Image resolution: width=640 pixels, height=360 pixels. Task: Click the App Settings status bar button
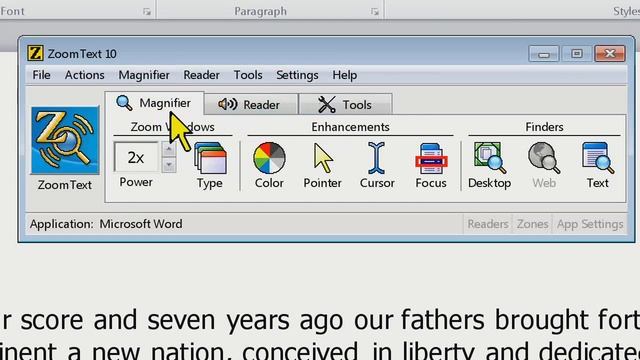(589, 224)
